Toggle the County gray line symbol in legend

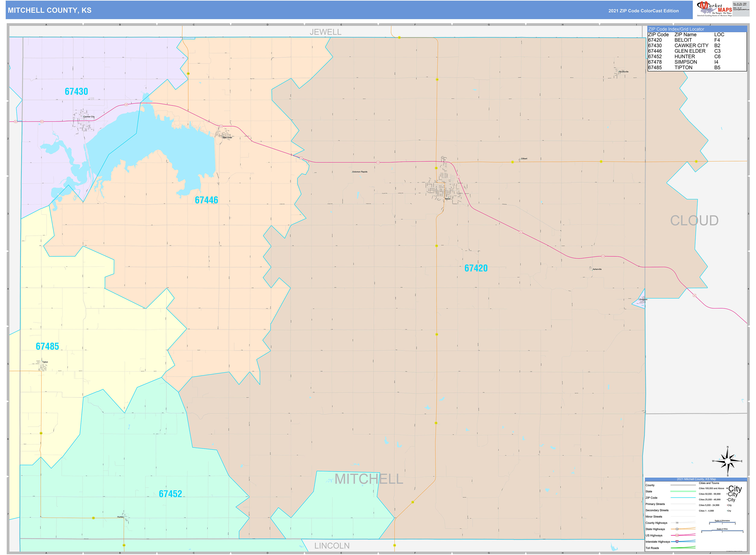pos(683,485)
